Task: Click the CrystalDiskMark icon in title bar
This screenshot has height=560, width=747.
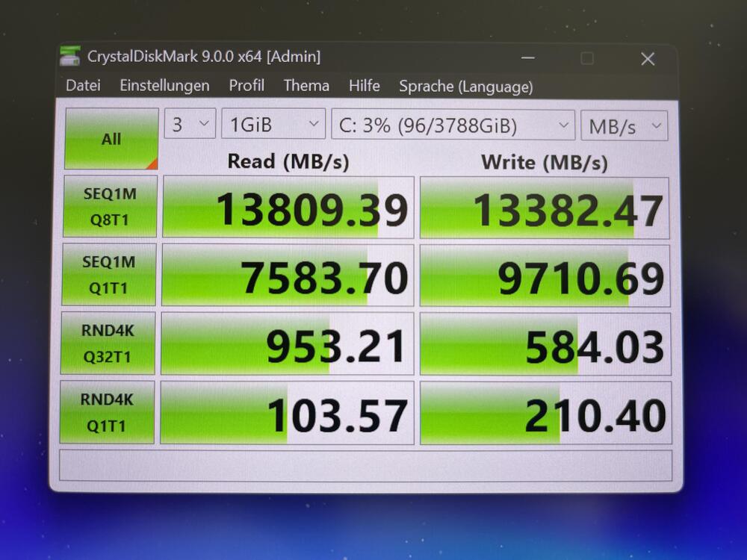Action: point(70,56)
